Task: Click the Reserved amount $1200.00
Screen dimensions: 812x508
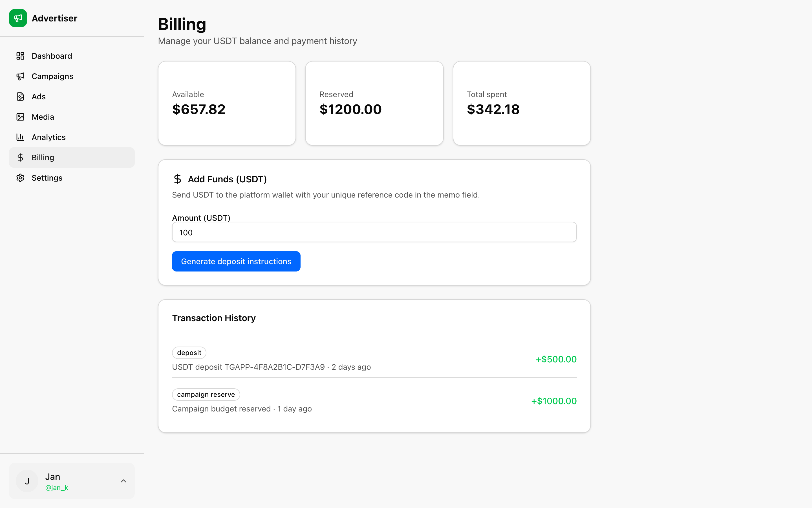Action: (x=351, y=110)
